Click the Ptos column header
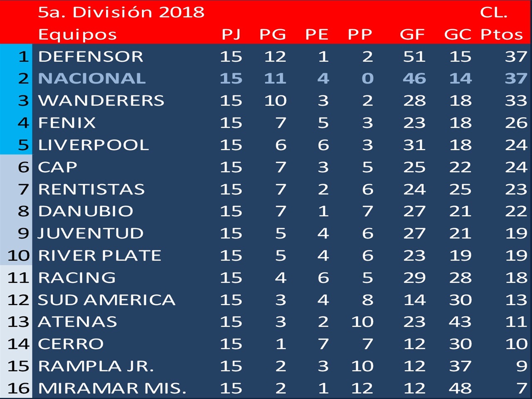This screenshot has height=399, width=532. tap(502, 34)
